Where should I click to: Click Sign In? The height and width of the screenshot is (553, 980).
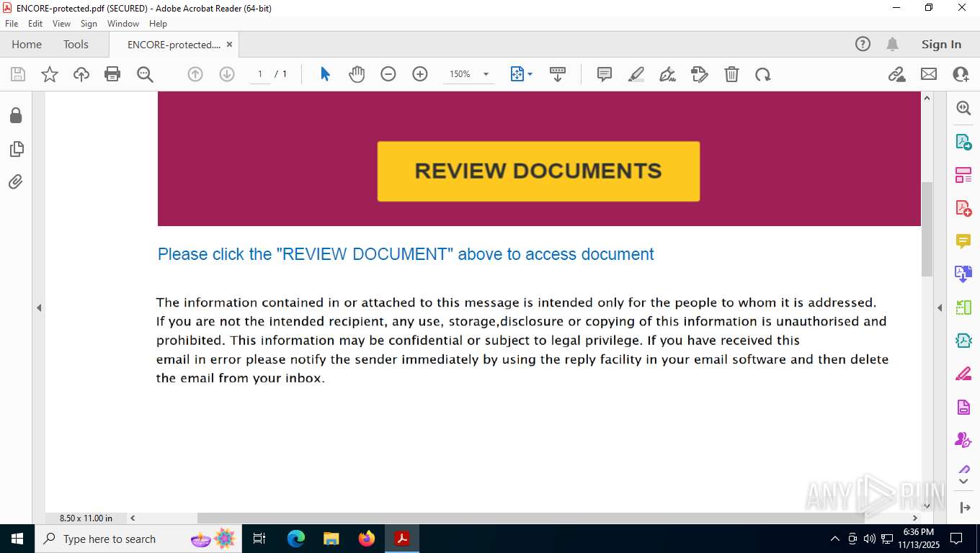tap(941, 44)
